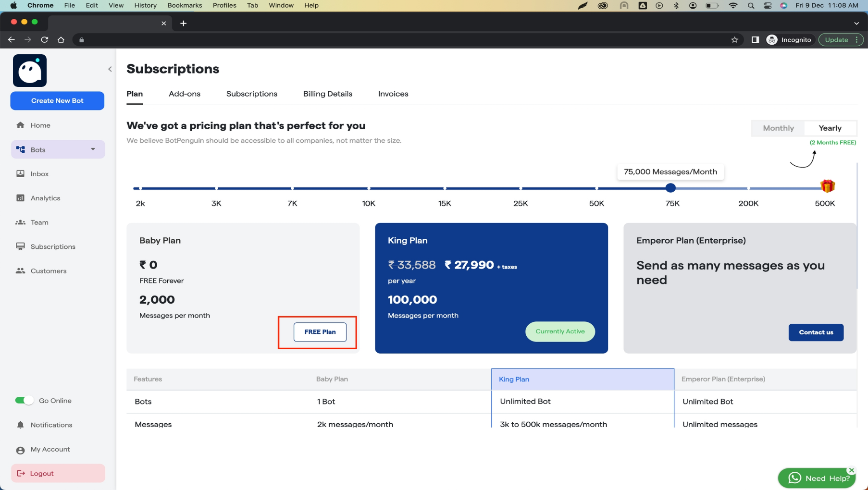Open the Billing Details tab
Image resolution: width=868 pixels, height=490 pixels.
click(328, 94)
